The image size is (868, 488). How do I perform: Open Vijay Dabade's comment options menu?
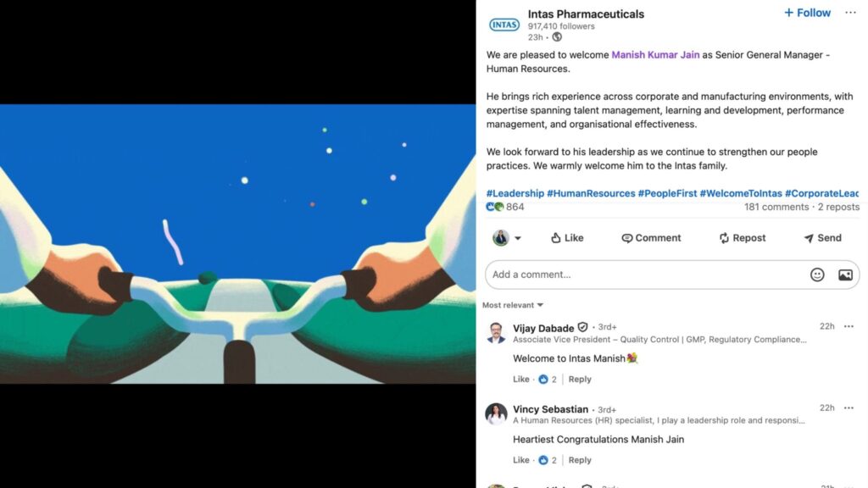tap(849, 326)
